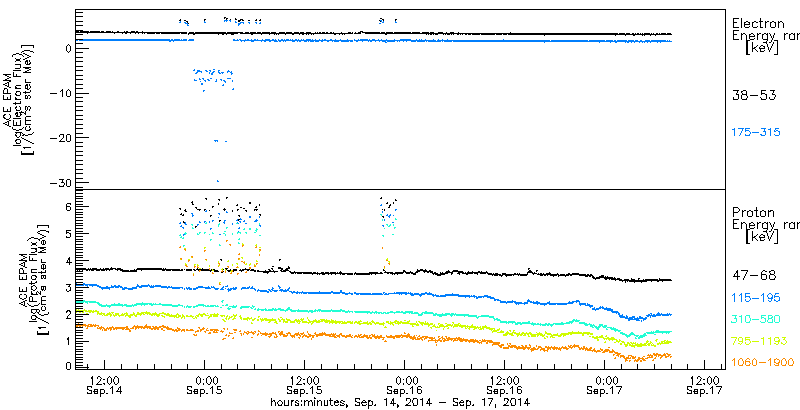Click the date range caption below the time axis
Image resolution: width=800 pixels, height=410 pixels.
coord(401,403)
